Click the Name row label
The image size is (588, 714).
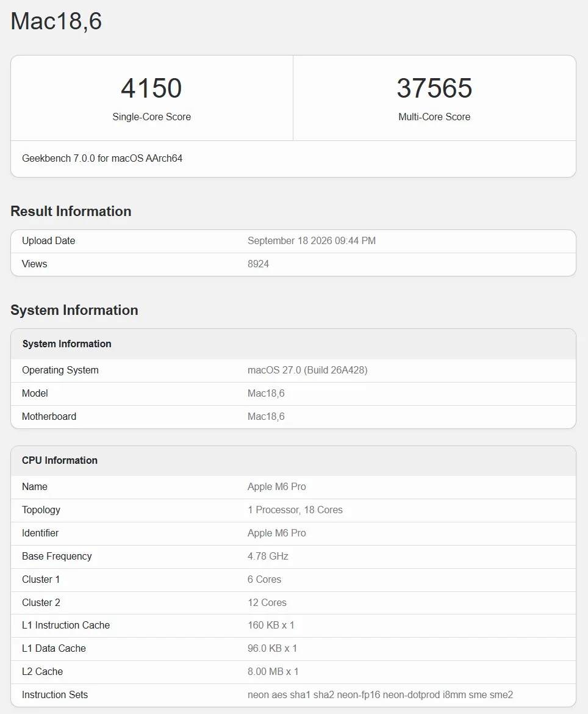point(35,487)
